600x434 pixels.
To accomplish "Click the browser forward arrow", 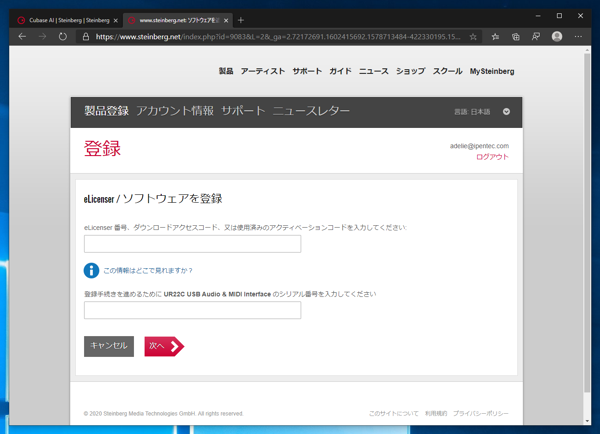I will coord(42,37).
